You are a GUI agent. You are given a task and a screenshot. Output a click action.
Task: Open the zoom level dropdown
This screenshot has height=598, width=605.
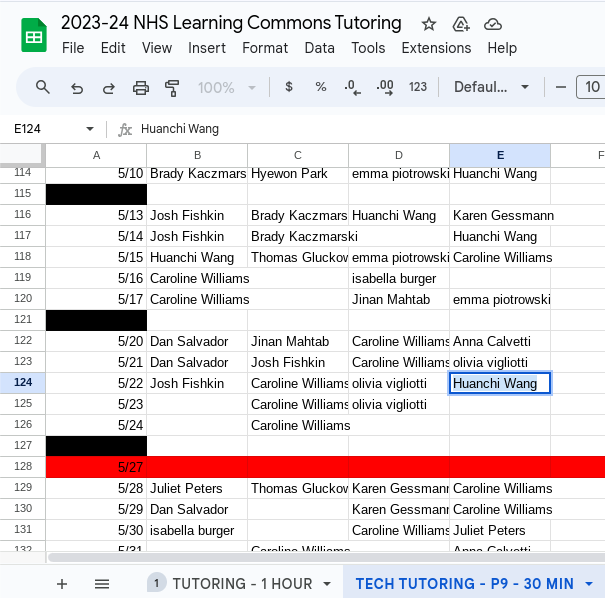226,88
